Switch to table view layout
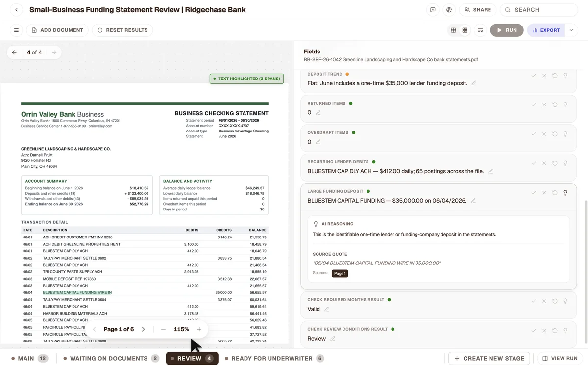 coord(454,30)
